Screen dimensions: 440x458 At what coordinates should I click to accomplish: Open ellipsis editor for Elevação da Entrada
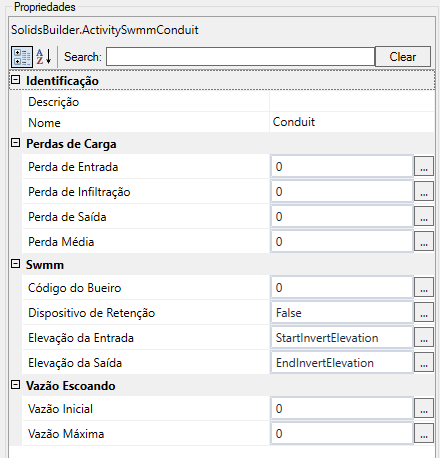coord(424,337)
